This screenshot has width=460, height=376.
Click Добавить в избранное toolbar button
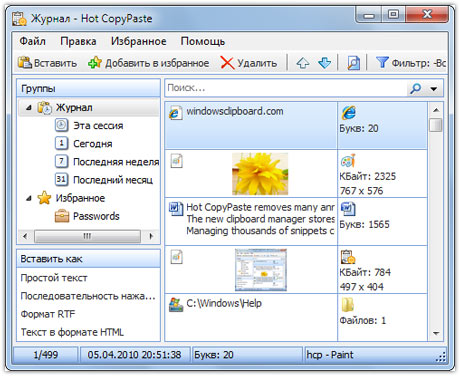(149, 63)
